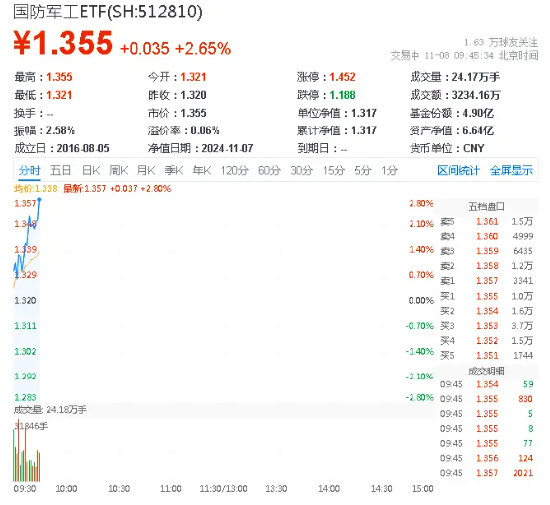
Task: Click the 买3 order row 1.353
Action: pos(487,326)
